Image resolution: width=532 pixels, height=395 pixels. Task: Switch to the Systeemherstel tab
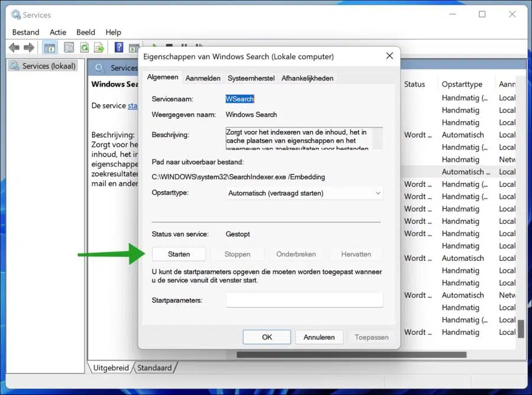(251, 79)
